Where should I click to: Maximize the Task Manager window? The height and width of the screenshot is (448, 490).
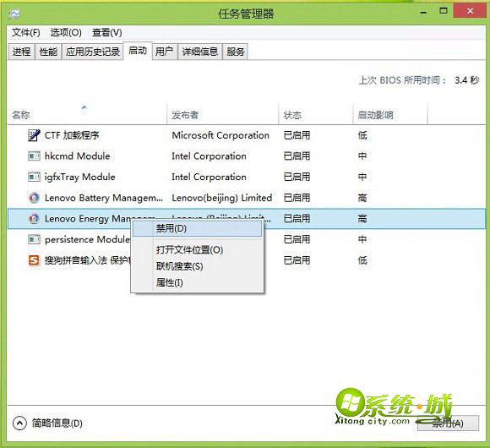pyautogui.click(x=444, y=11)
